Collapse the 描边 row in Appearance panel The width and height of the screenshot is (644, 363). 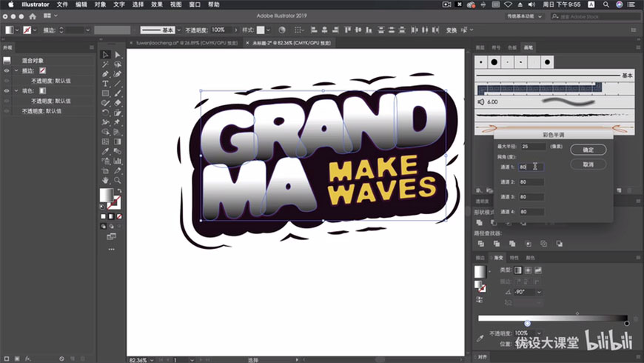16,70
